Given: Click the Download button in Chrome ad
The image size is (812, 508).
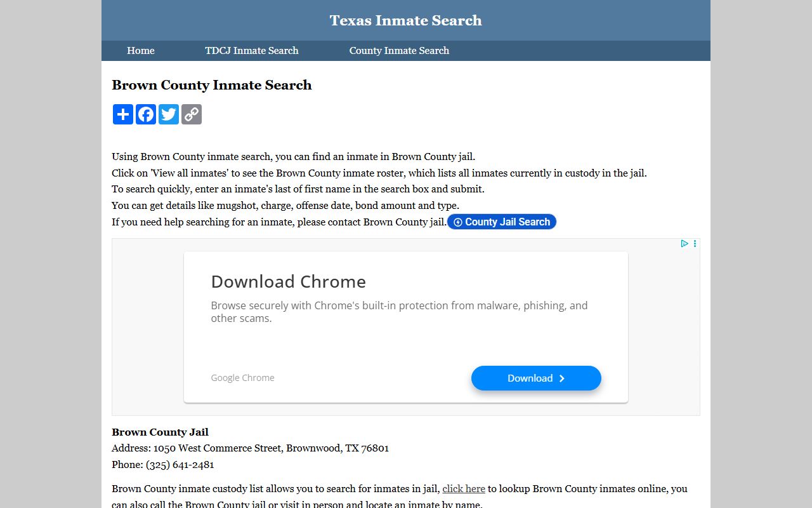Looking at the screenshot, I should click(x=536, y=378).
